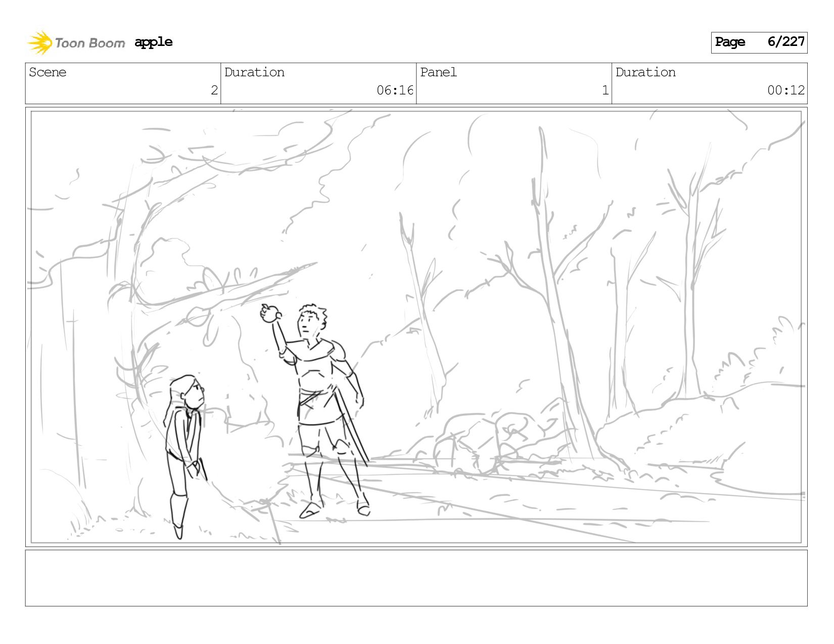Click the man's pointed shoe on the path
This screenshot has height=644, width=834.
click(310, 510)
